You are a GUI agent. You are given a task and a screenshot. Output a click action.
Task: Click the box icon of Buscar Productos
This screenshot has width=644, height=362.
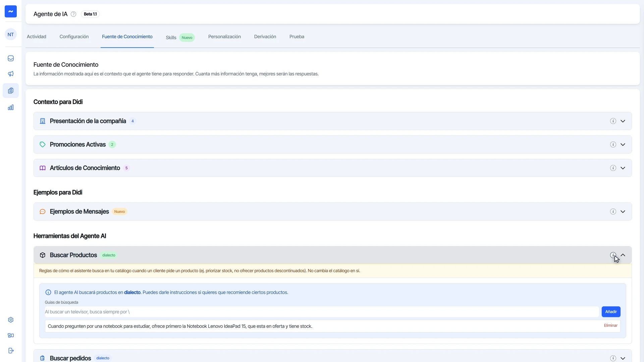click(43, 255)
